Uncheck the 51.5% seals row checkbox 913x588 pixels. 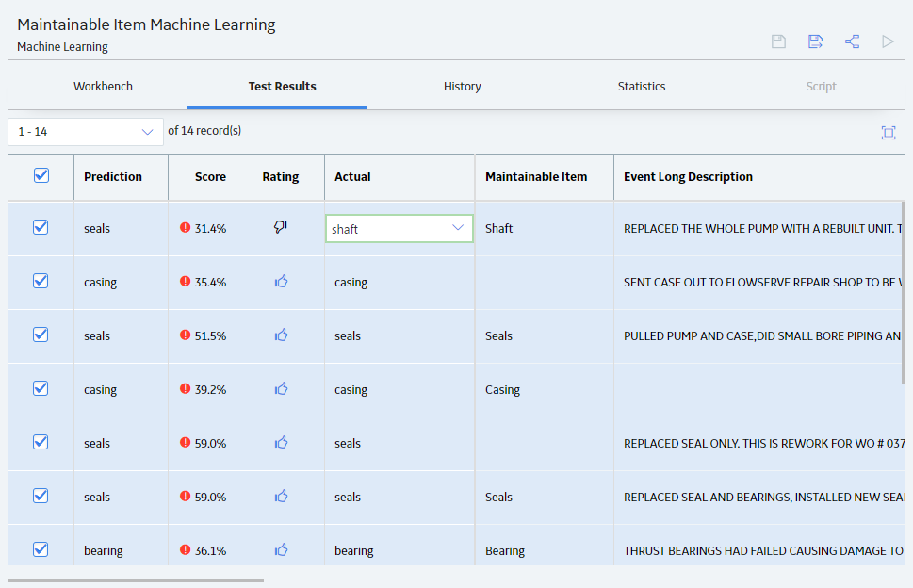(41, 335)
